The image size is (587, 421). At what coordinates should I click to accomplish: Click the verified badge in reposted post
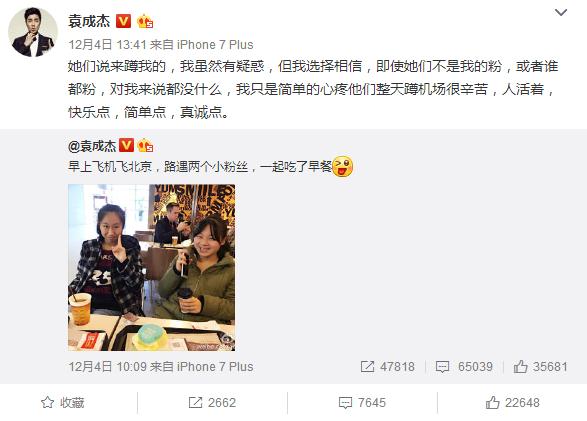(126, 145)
